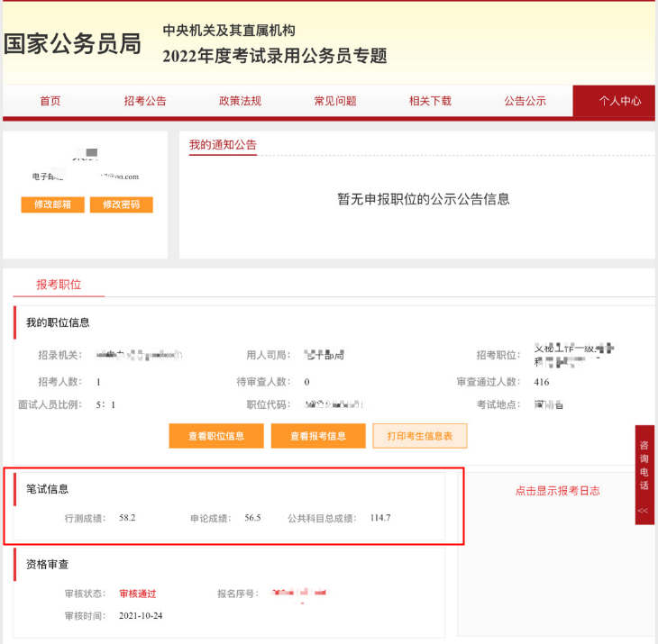
Task: Select the 我的通知公告 tab
Action: pyautogui.click(x=223, y=145)
